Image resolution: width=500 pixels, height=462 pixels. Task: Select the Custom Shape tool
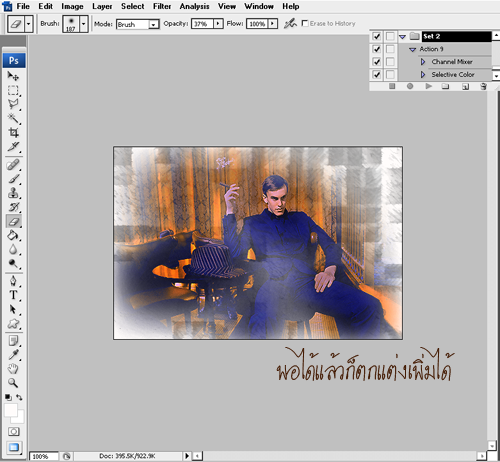pyautogui.click(x=13, y=324)
